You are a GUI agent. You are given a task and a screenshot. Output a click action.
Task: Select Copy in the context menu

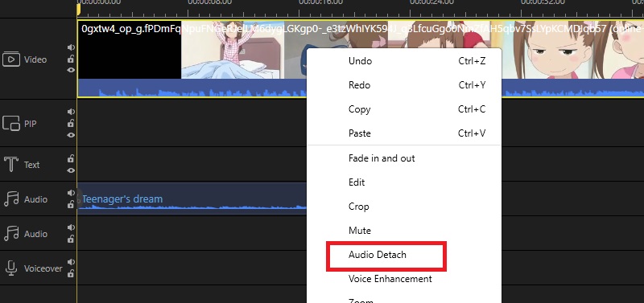point(404,109)
